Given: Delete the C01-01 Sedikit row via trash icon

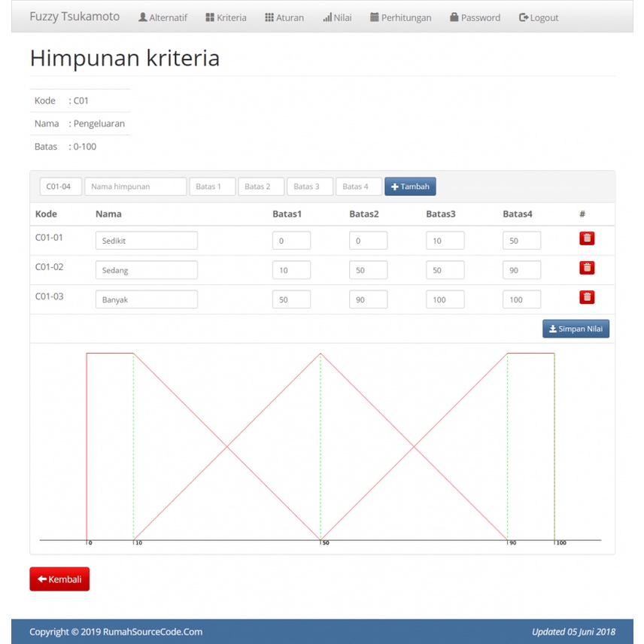Looking at the screenshot, I should (x=586, y=238).
